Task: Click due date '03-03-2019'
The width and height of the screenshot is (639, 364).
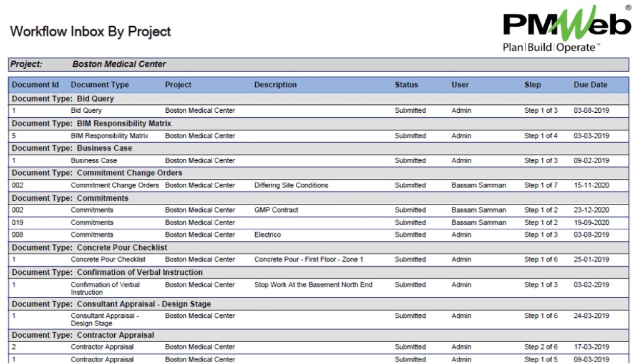Action: (x=592, y=136)
